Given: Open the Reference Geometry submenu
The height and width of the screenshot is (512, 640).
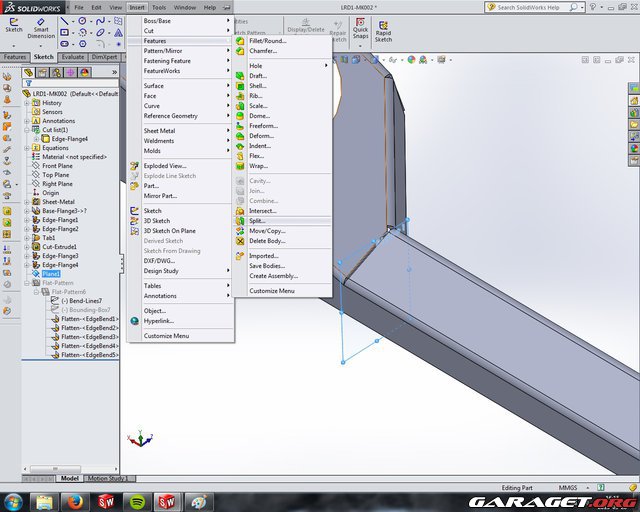Looking at the screenshot, I should tap(171, 116).
